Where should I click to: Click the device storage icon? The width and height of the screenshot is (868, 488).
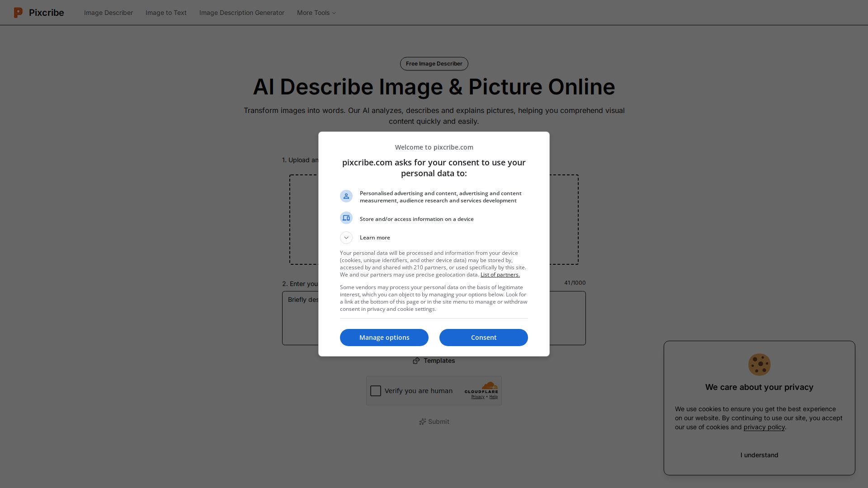pos(346,218)
